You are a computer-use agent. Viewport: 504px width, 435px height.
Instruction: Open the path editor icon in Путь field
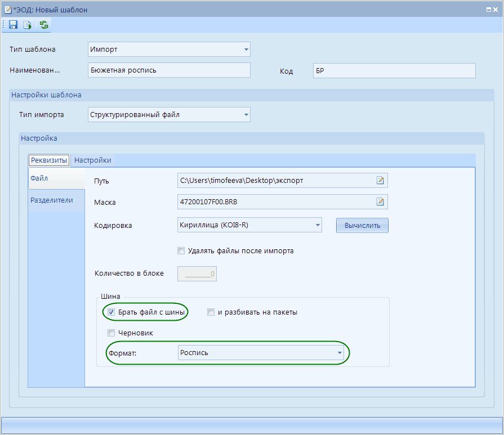[x=381, y=181]
